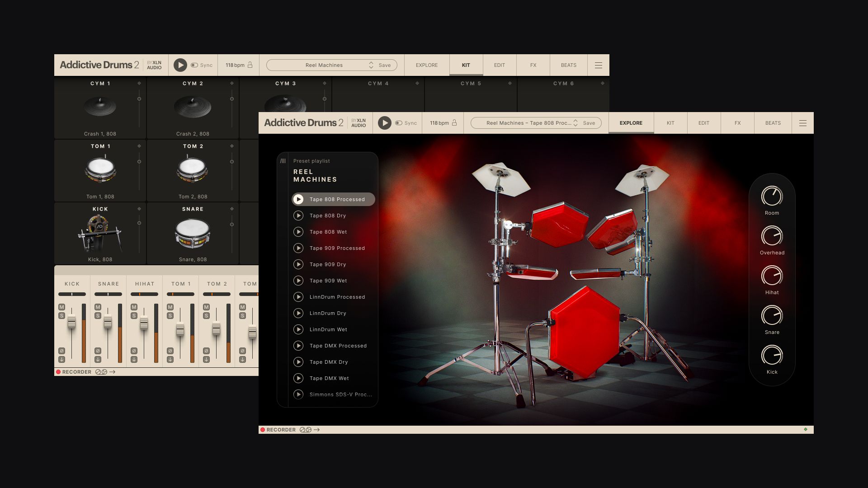Play preset LinnDrum Processed
The width and height of the screenshot is (868, 488).
(x=298, y=297)
